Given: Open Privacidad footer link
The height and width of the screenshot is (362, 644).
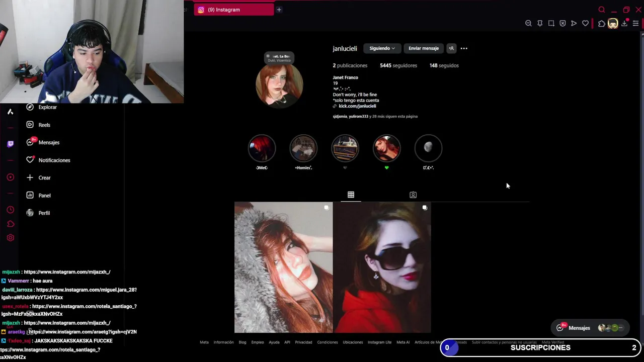Looking at the screenshot, I should pyautogui.click(x=303, y=342).
